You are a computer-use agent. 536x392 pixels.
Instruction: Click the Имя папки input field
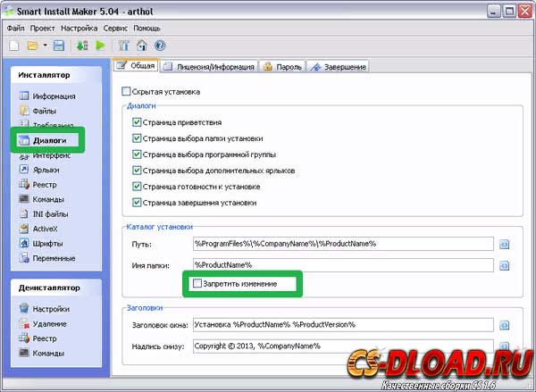click(x=343, y=265)
